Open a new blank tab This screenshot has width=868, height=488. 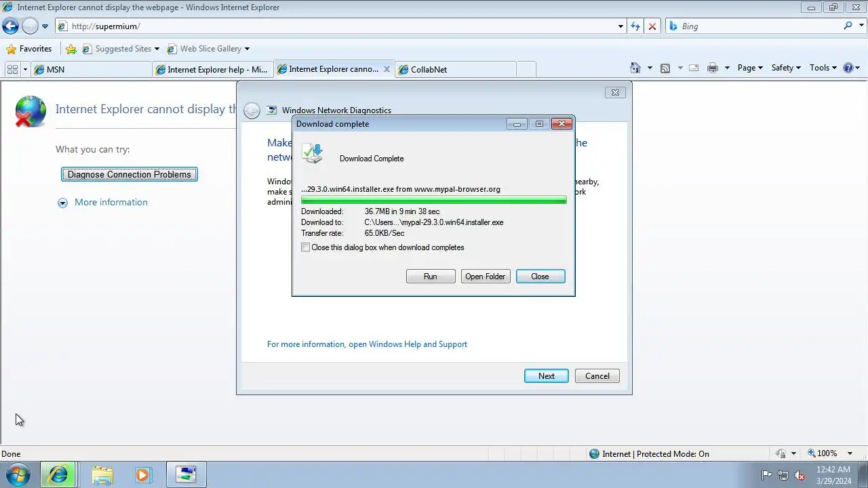(526, 69)
